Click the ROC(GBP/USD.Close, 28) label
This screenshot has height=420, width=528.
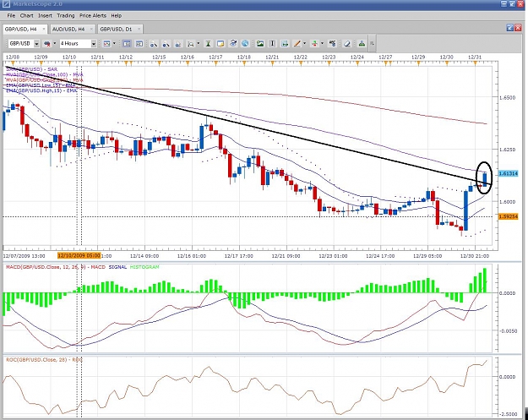[x=44, y=360]
